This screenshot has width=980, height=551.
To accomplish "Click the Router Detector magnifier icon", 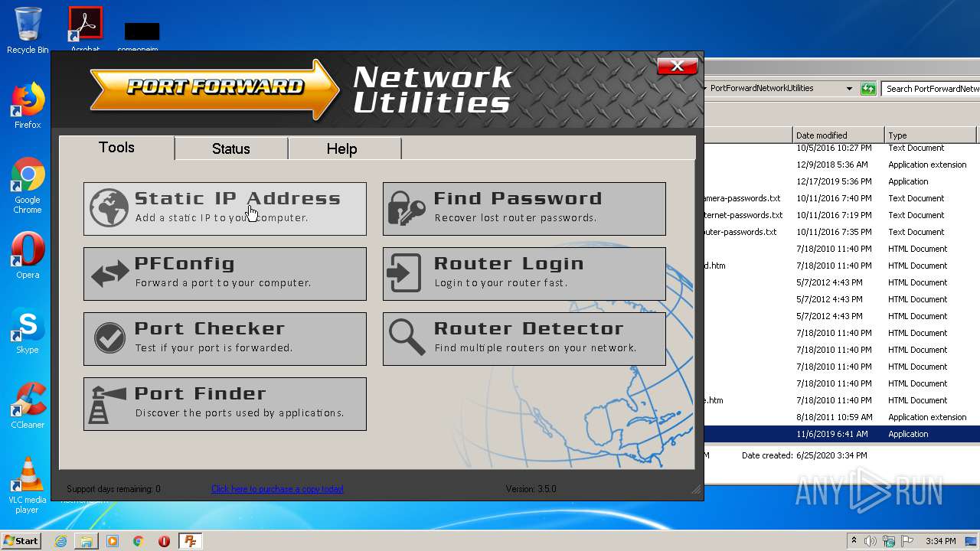I will coord(407,337).
